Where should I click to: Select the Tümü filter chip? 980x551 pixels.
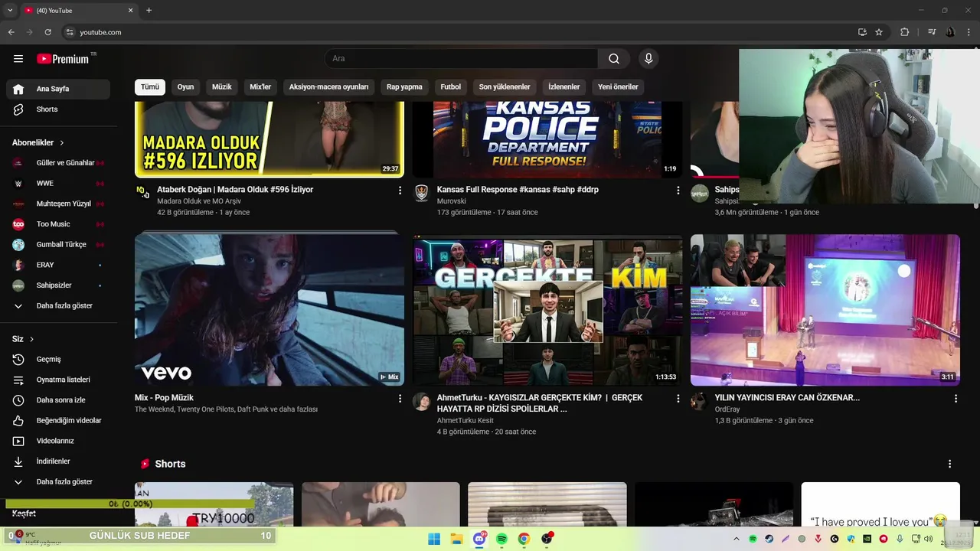150,87
